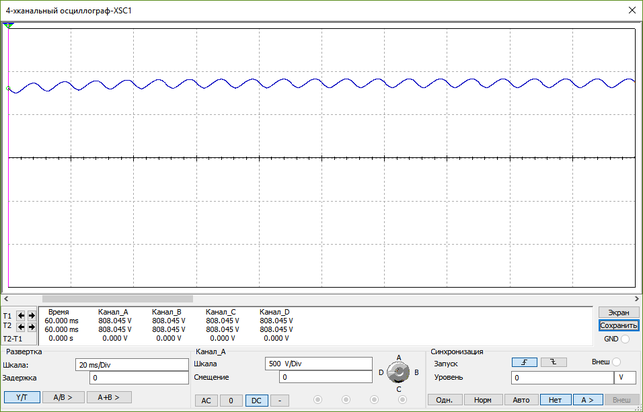This screenshot has height=412, width=643.
Task: Select channel D label on knob
Action: click(381, 372)
